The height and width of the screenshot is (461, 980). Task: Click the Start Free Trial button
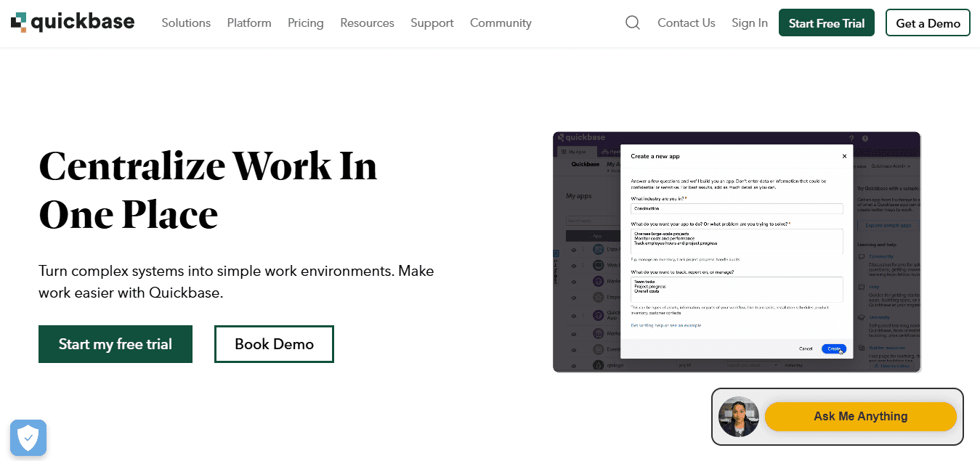[827, 23]
